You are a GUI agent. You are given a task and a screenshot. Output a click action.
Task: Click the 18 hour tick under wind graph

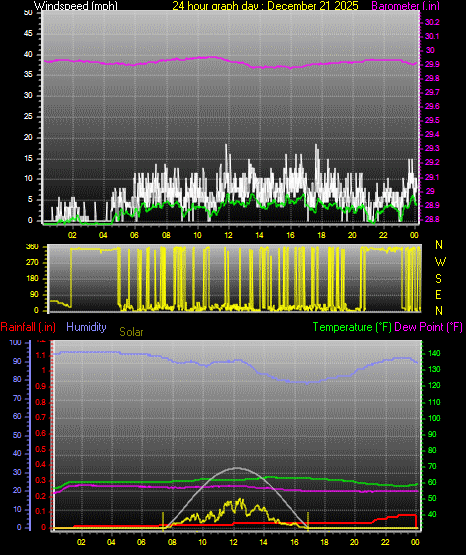[321, 235]
